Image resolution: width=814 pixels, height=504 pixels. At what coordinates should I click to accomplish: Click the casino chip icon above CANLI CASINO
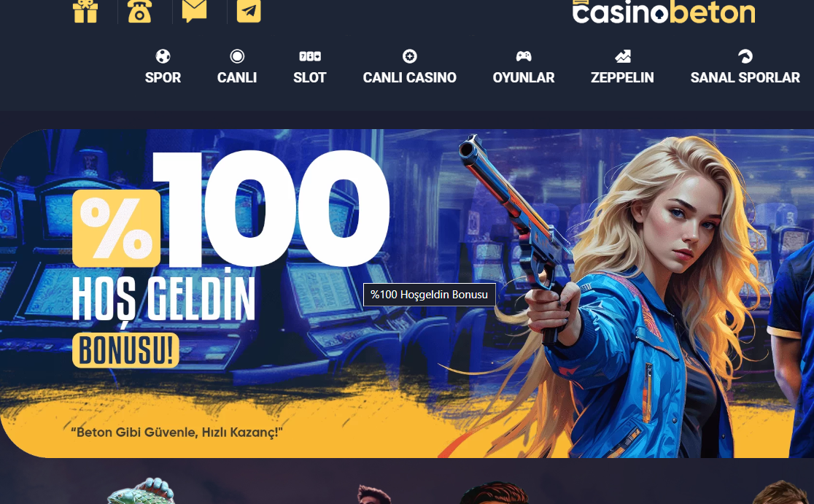[410, 56]
